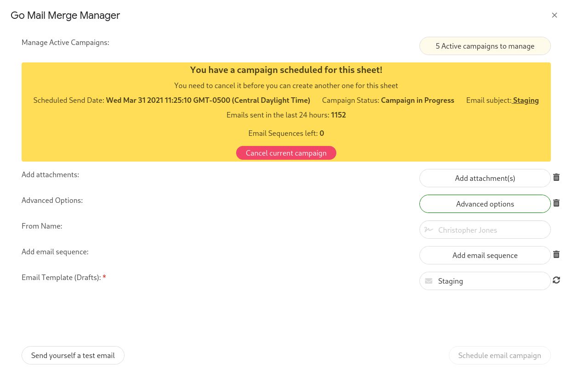The width and height of the screenshot is (572, 392).
Task: Show the 5 active campaigns to manage
Action: click(485, 46)
